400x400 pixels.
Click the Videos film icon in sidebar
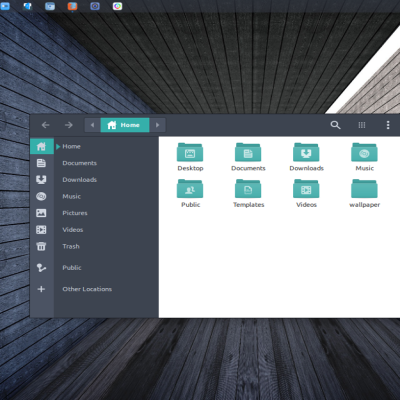pyautogui.click(x=41, y=230)
